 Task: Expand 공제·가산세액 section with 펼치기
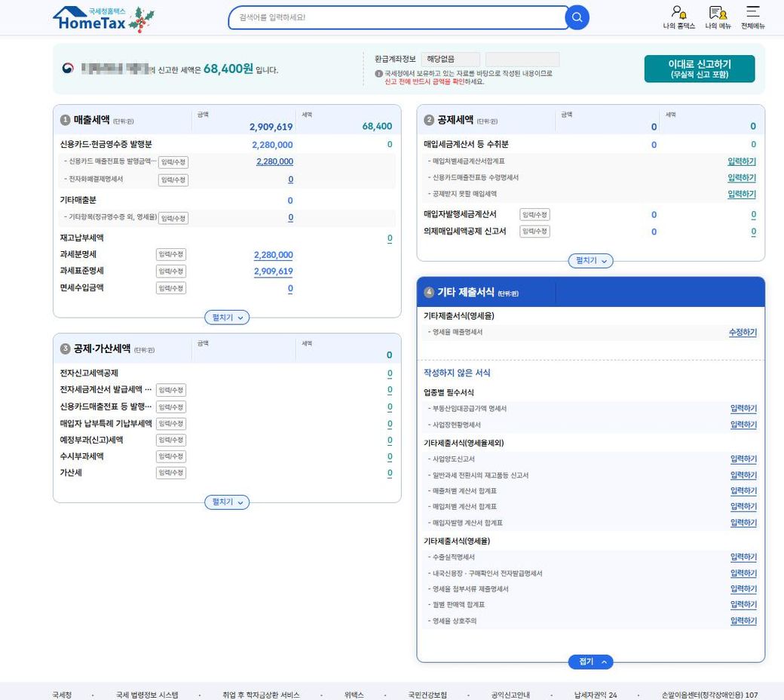coord(227,502)
